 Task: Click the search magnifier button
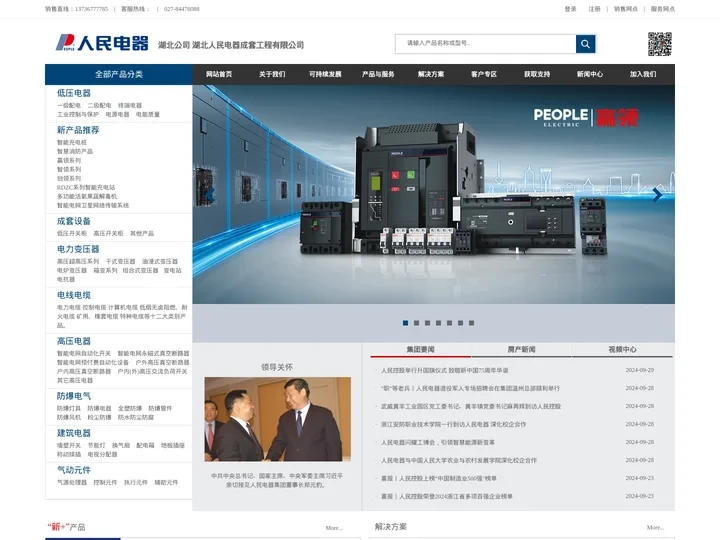(585, 44)
